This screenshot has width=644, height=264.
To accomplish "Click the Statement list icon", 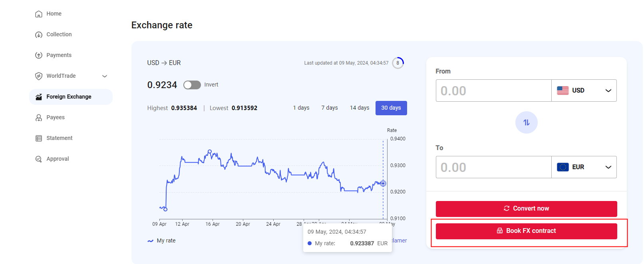I will (x=39, y=138).
